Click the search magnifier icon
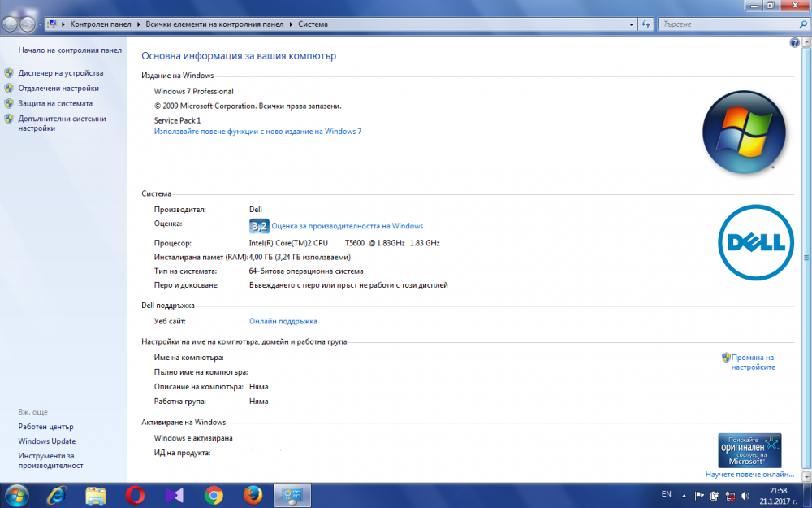This screenshot has height=508, width=812. click(803, 24)
